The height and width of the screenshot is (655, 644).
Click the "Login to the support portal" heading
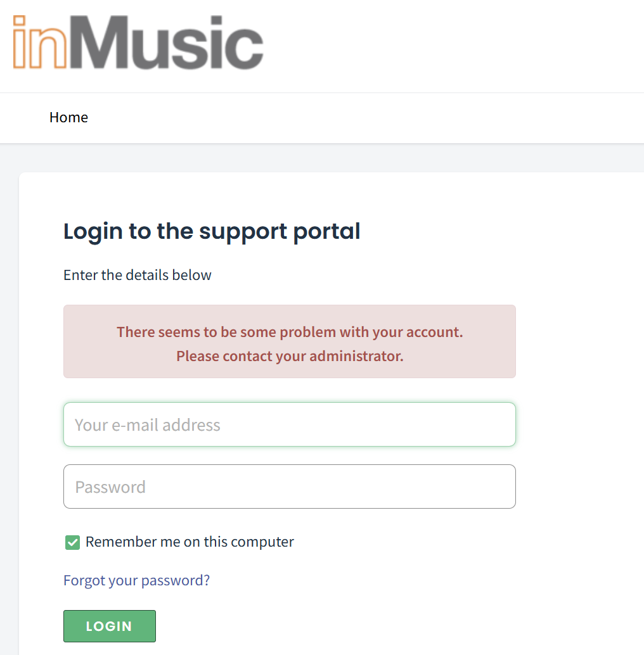(212, 231)
